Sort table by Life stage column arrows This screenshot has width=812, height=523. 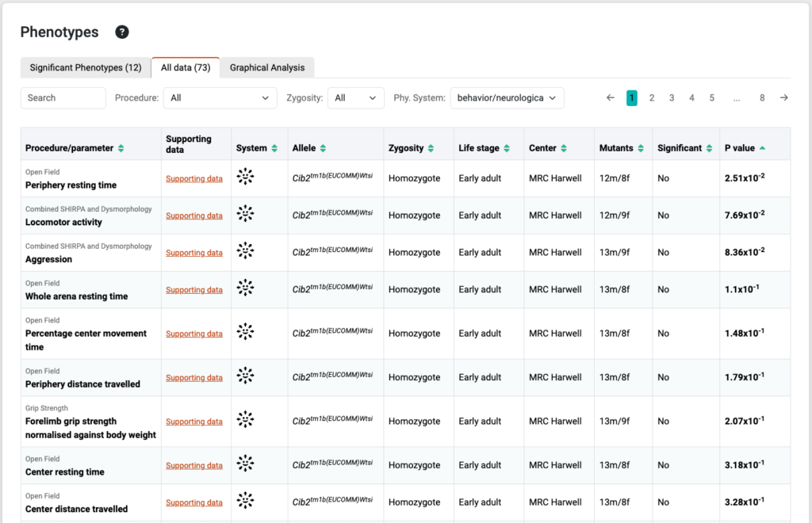point(507,148)
